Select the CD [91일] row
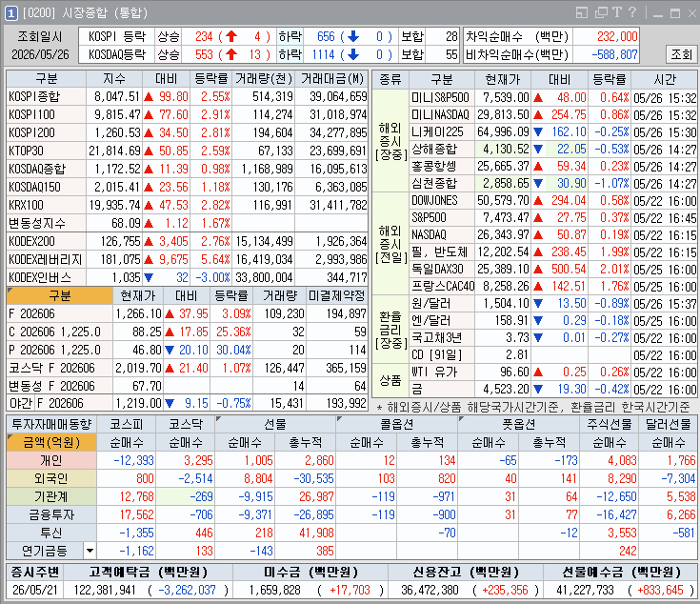The width and height of the screenshot is (700, 604). tap(552, 355)
